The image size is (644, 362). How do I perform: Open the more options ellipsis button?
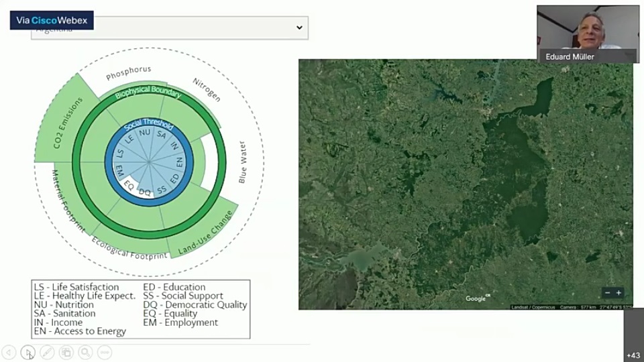105,352
